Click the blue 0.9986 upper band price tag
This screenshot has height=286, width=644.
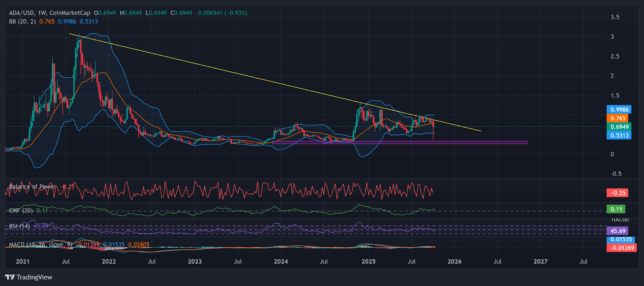[619, 110]
